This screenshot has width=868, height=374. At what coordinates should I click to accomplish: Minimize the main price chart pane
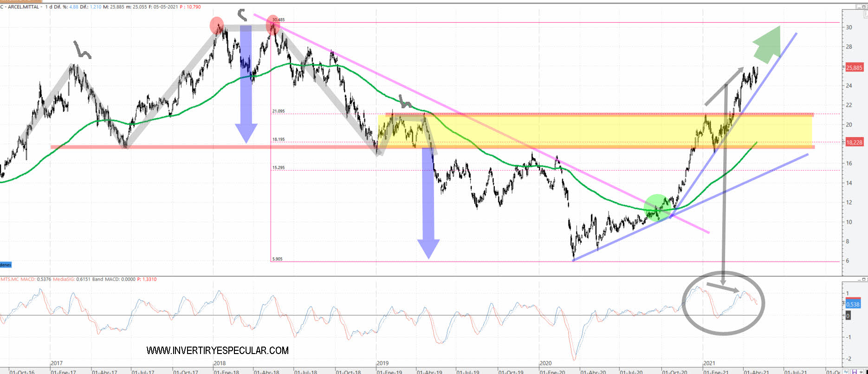point(859,7)
